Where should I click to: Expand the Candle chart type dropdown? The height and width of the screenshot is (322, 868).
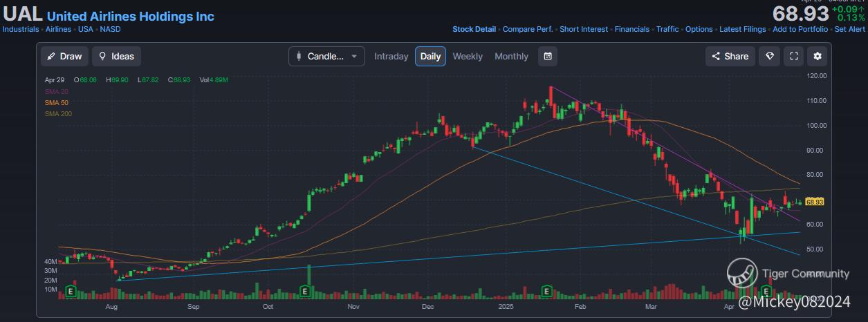pyautogui.click(x=326, y=56)
